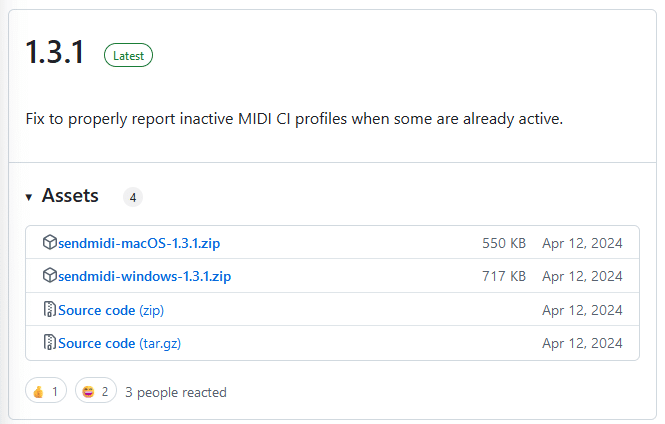Download Source code (zip) archive
This screenshot has height=424, width=665.
[111, 310]
